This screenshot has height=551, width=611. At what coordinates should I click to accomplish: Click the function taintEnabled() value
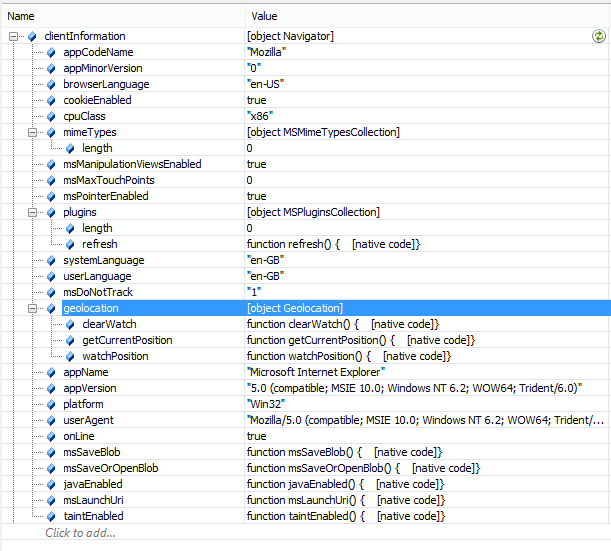346,516
